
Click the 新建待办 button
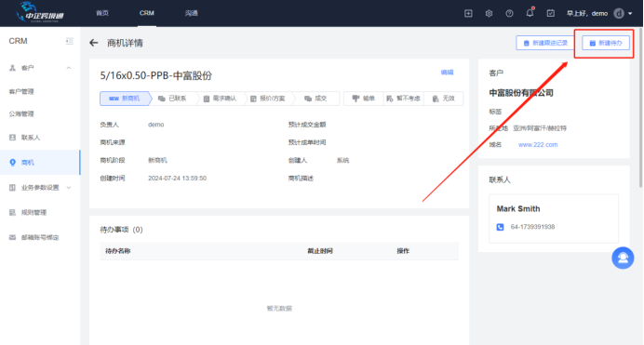(x=606, y=43)
